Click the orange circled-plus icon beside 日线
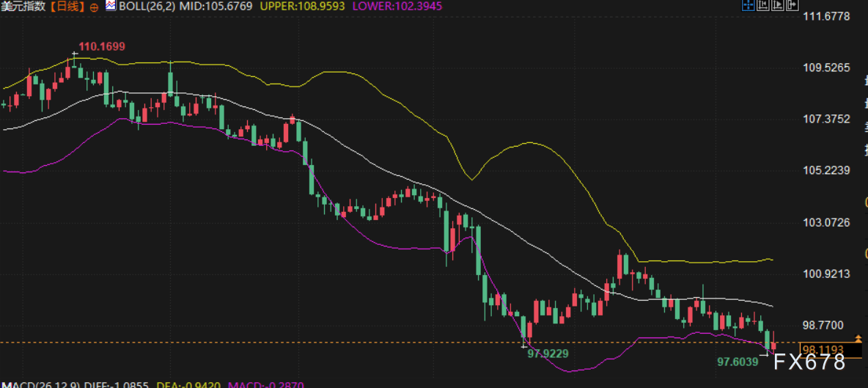The height and width of the screenshot is (388, 868). pyautogui.click(x=94, y=7)
